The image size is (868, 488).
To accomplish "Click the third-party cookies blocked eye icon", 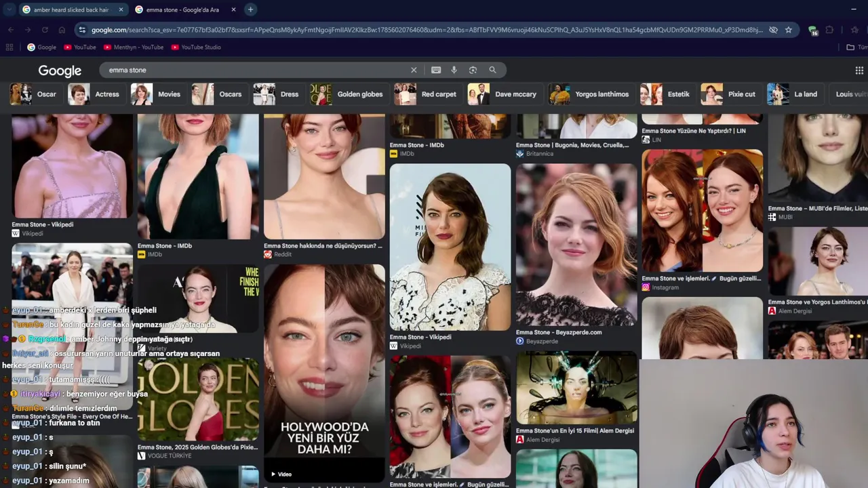I will 773,30.
